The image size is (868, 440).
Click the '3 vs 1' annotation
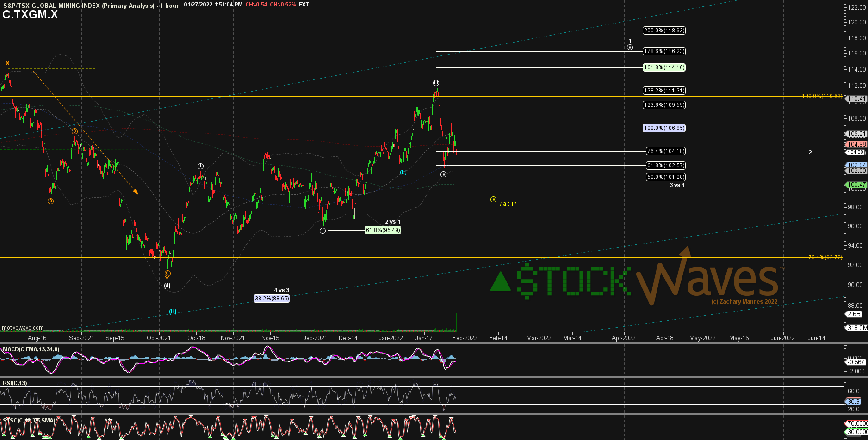click(x=677, y=185)
